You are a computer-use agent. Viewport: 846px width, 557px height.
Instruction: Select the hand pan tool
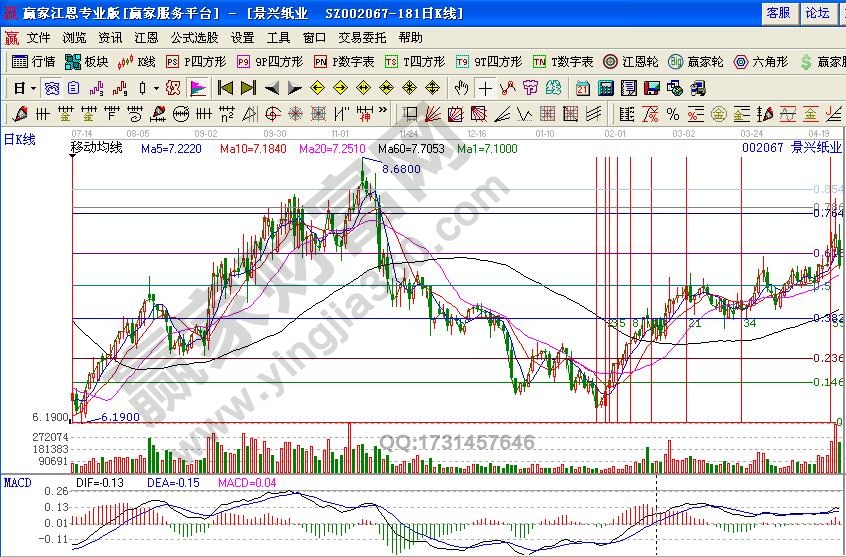coord(461,88)
